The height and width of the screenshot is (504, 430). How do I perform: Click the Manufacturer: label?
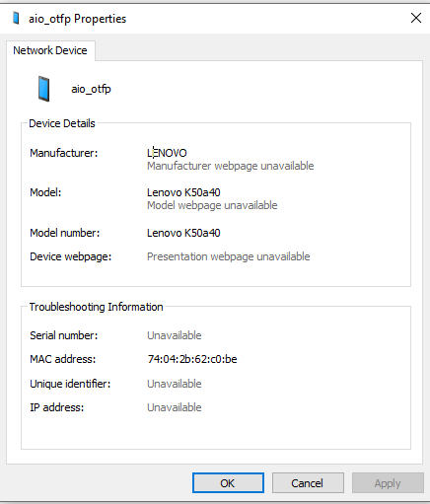click(64, 153)
